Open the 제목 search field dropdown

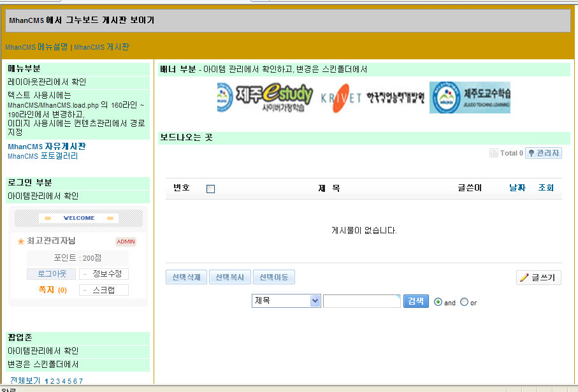[x=286, y=301]
